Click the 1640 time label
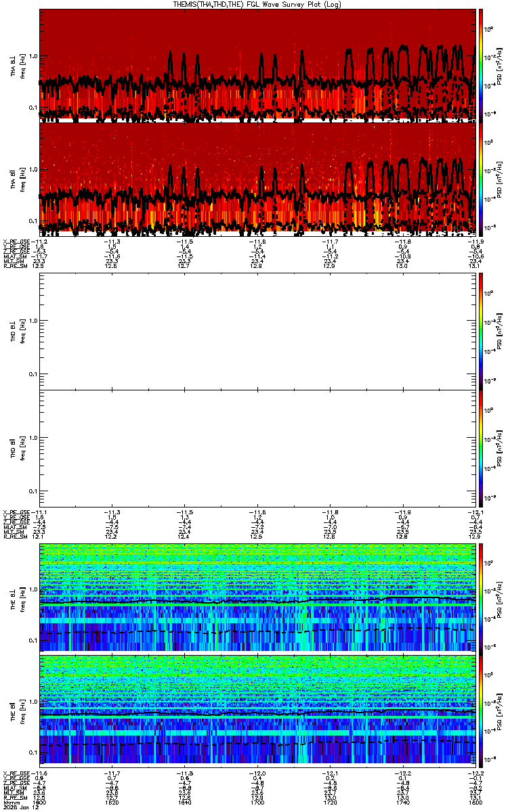 (185, 801)
